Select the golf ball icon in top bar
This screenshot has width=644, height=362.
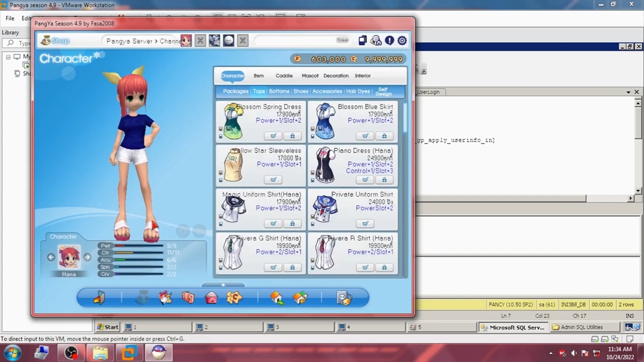[x=228, y=41]
